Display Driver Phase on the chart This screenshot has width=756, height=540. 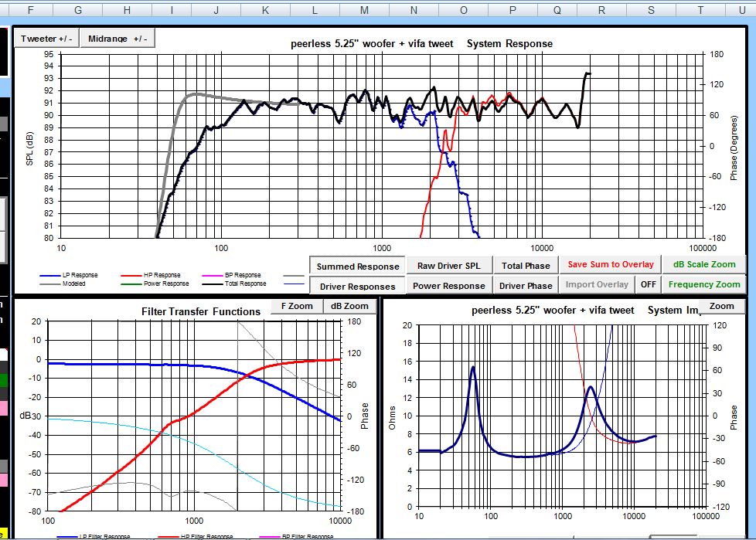[x=526, y=285]
